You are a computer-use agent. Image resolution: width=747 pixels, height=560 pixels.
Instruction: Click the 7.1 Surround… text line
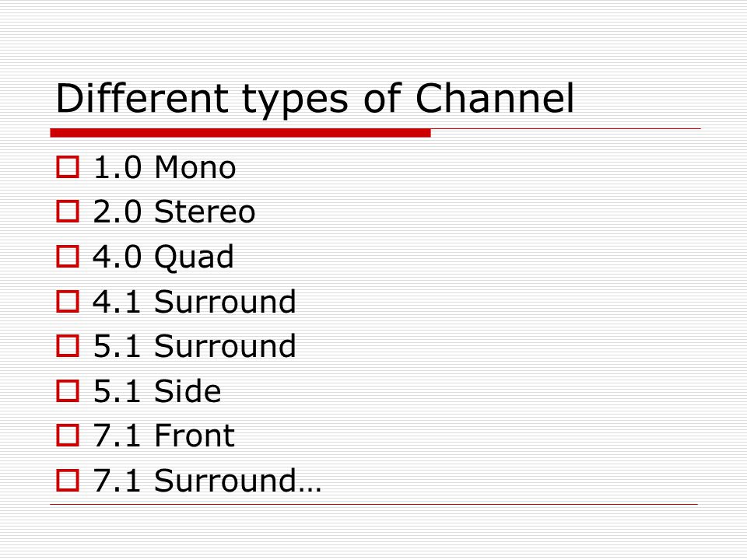click(207, 480)
